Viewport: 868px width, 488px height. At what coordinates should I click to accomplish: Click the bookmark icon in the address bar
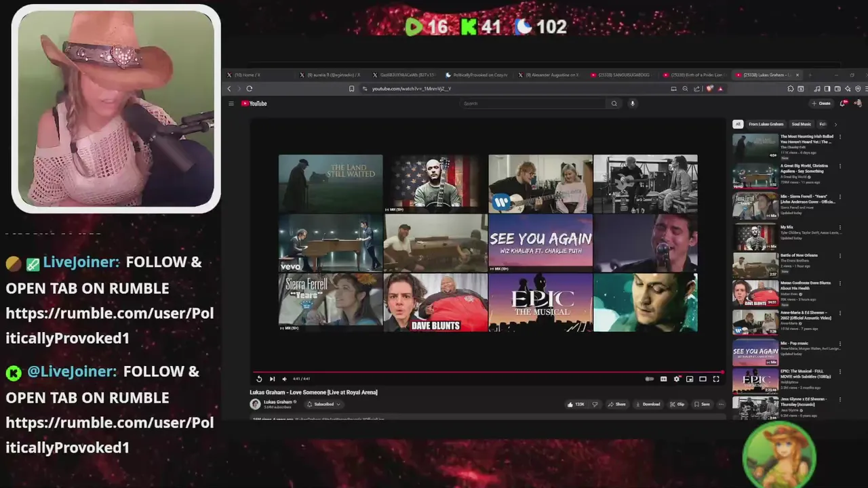(351, 89)
